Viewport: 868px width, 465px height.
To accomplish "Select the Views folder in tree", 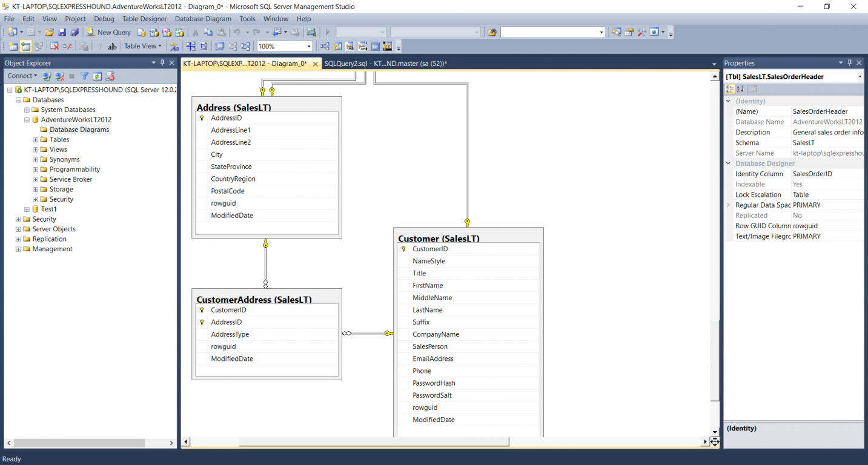I will 58,150.
